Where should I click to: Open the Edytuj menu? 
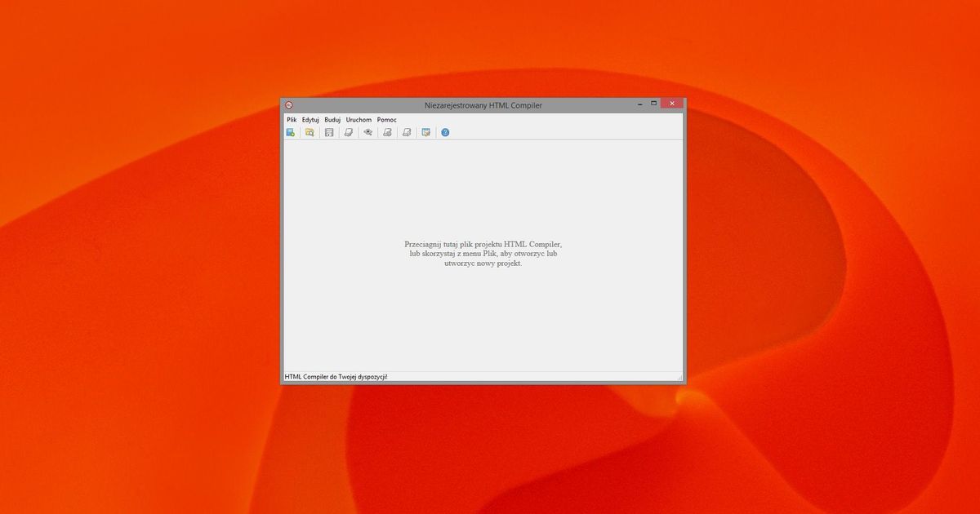tap(310, 120)
